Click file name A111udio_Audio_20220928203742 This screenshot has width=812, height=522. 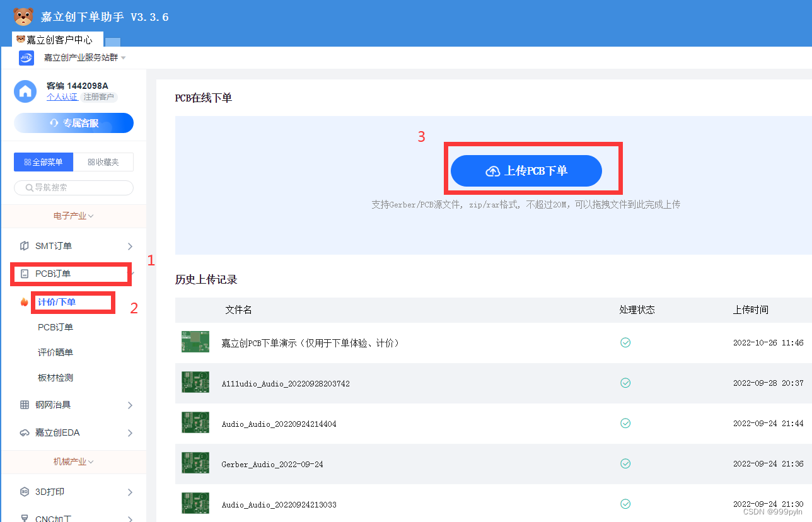coord(286,383)
